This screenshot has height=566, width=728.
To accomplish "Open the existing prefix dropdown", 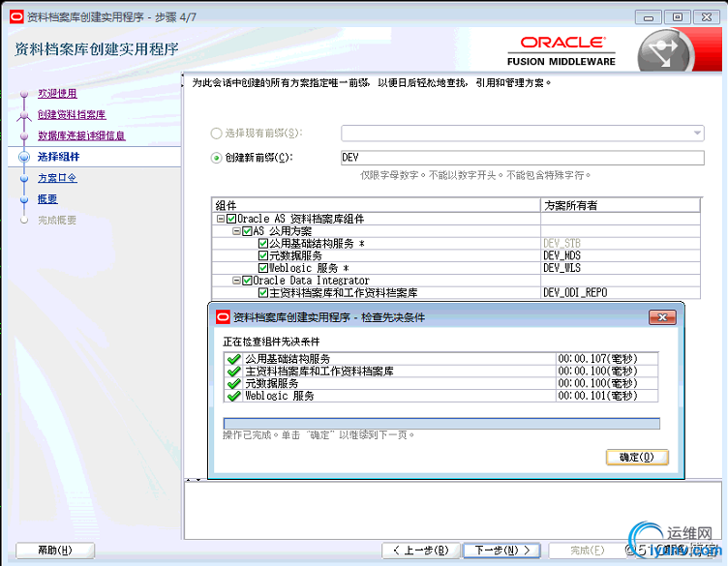I will tap(697, 134).
